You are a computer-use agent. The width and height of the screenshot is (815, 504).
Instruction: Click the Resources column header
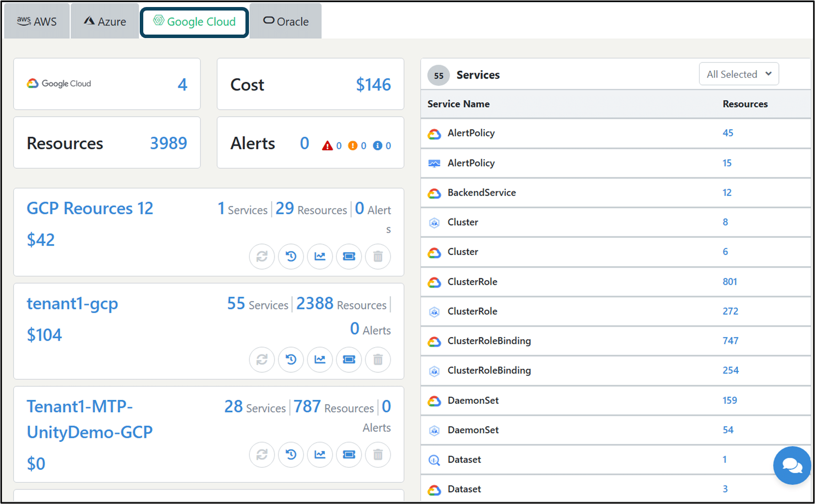pyautogui.click(x=745, y=104)
